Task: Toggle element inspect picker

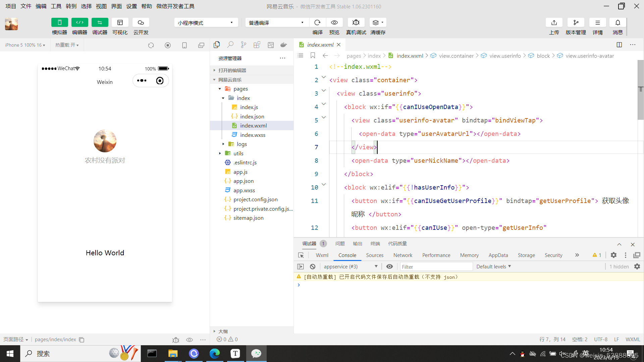Action: coord(301,255)
